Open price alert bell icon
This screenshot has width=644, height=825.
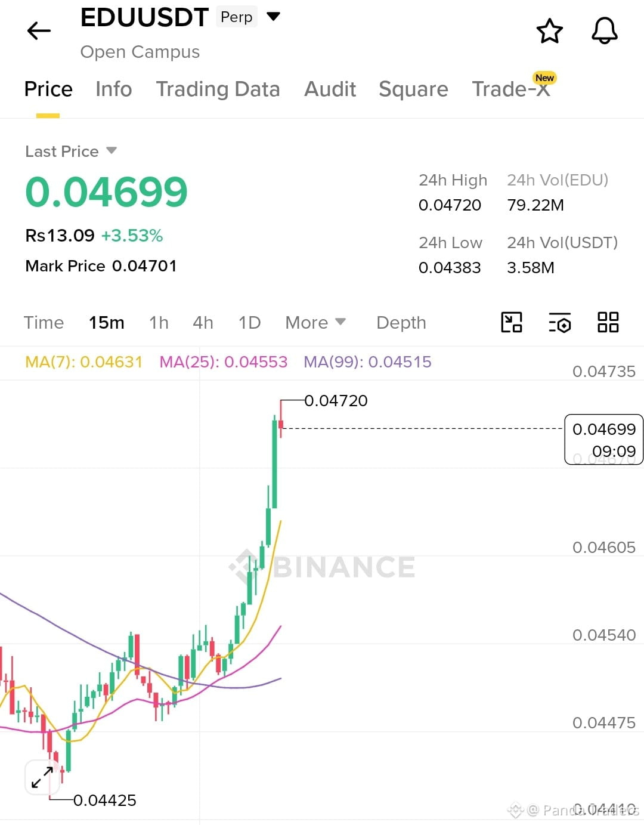tap(604, 31)
